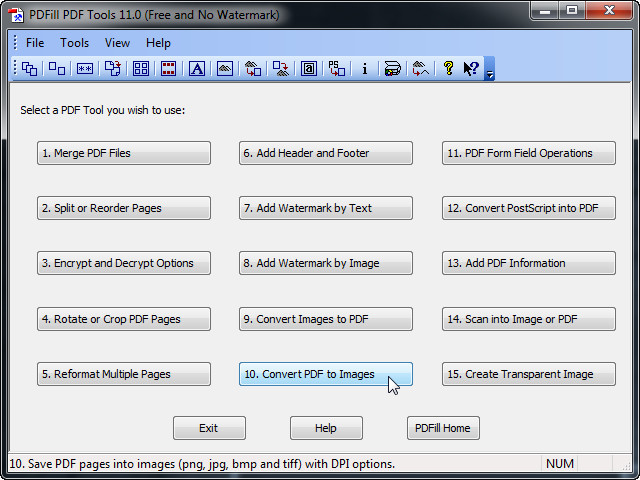The image size is (640, 480).
Task: Click 13. Add PDF Information button
Action: point(529,263)
